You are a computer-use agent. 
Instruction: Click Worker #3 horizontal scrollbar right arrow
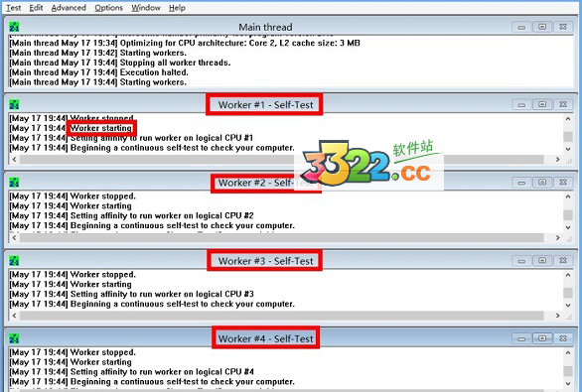pyautogui.click(x=557, y=316)
